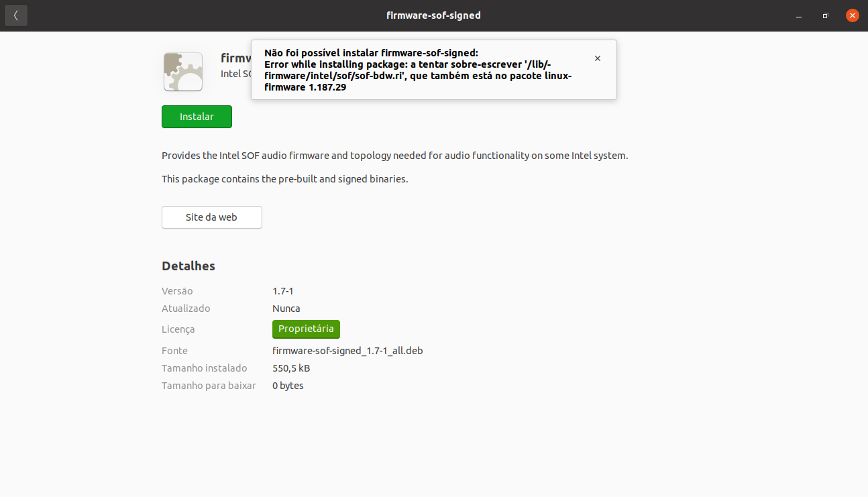Select the source file firmware-sof-signed_1.7-1_all.deb
This screenshot has height=497, width=868.
347,351
